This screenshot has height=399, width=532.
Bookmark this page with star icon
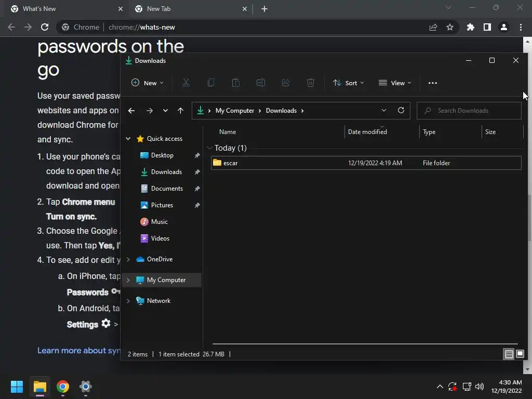(450, 27)
